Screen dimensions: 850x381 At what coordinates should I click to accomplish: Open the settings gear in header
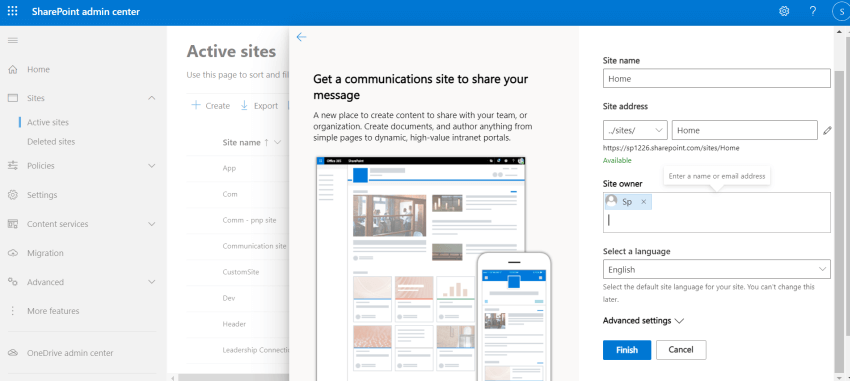[784, 11]
